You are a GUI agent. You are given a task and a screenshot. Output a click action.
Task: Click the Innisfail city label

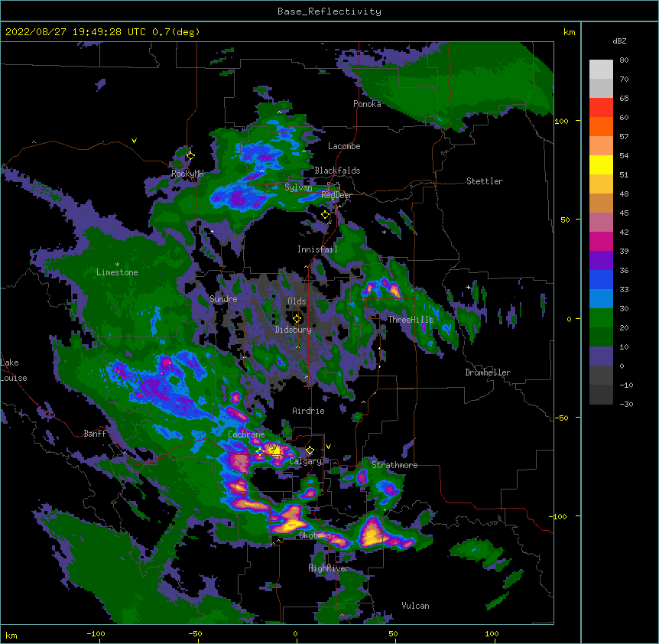317,249
